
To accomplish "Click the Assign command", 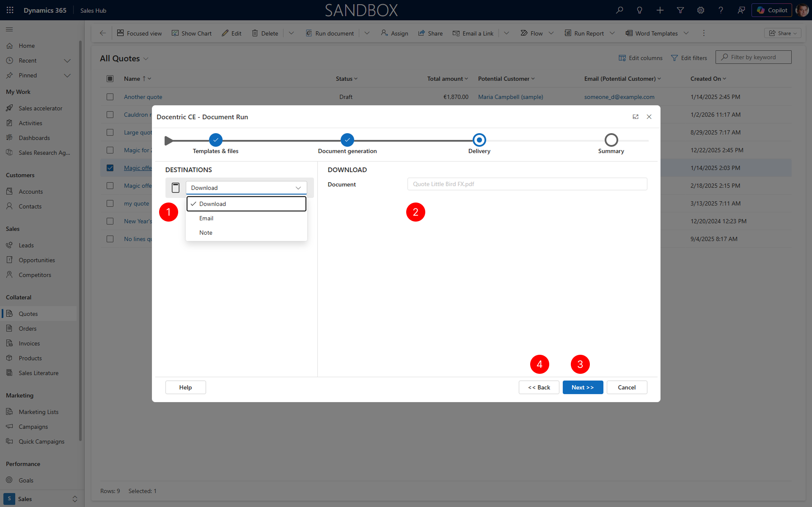I will point(394,33).
